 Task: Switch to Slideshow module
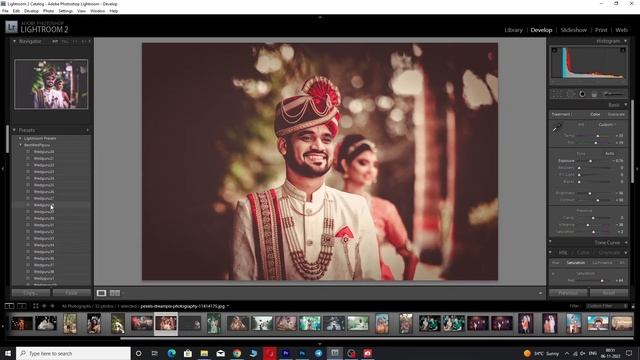click(x=573, y=30)
